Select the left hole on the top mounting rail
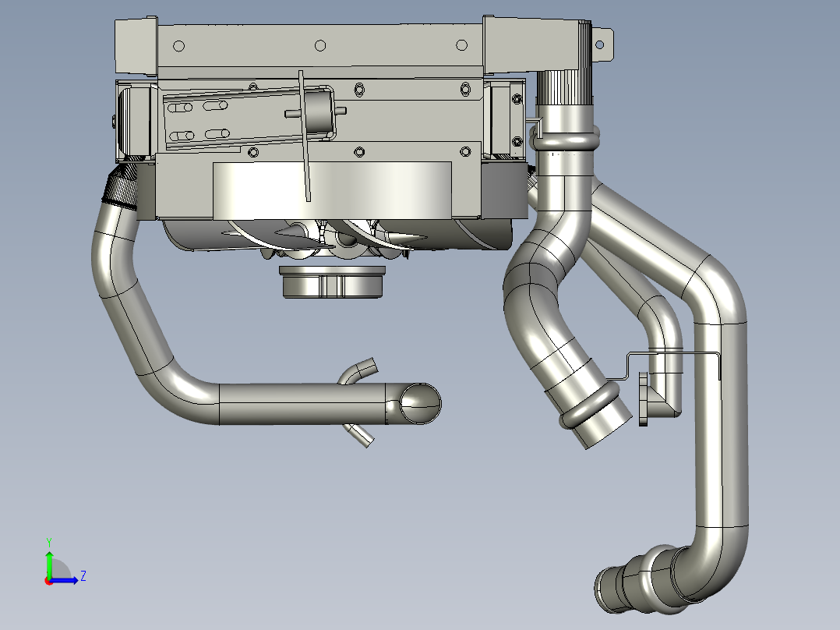 179,46
